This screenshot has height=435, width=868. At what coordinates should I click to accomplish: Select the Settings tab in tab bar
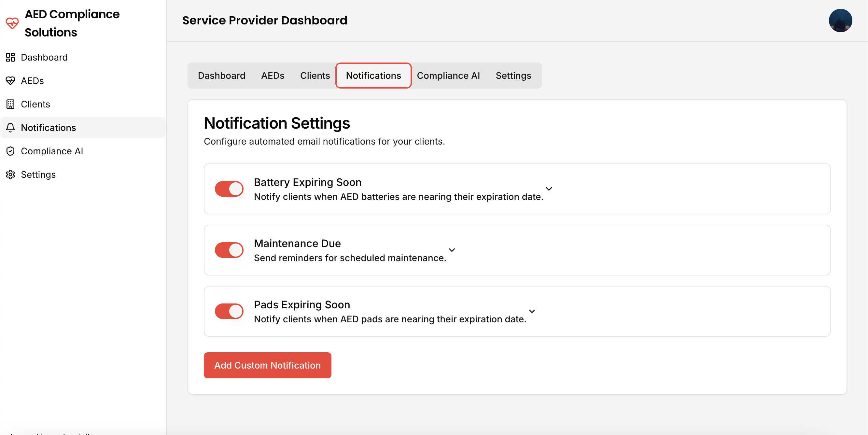pos(513,76)
